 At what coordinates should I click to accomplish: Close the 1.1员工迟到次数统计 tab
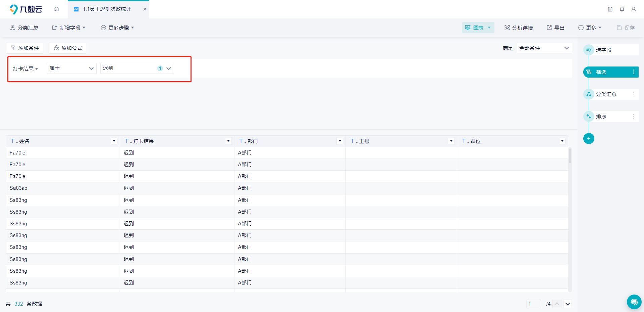click(x=145, y=9)
